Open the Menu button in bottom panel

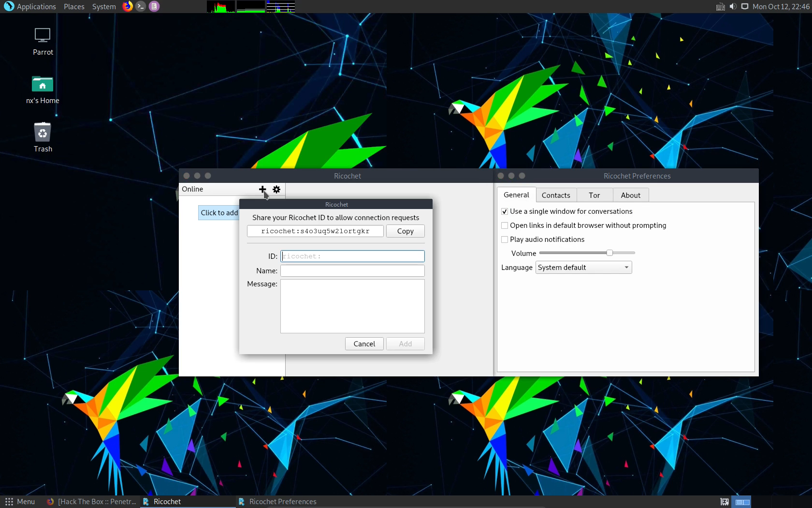(x=20, y=502)
